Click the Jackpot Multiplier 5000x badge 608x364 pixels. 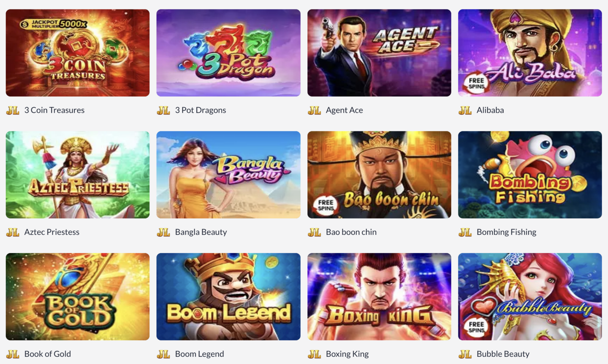[54, 24]
